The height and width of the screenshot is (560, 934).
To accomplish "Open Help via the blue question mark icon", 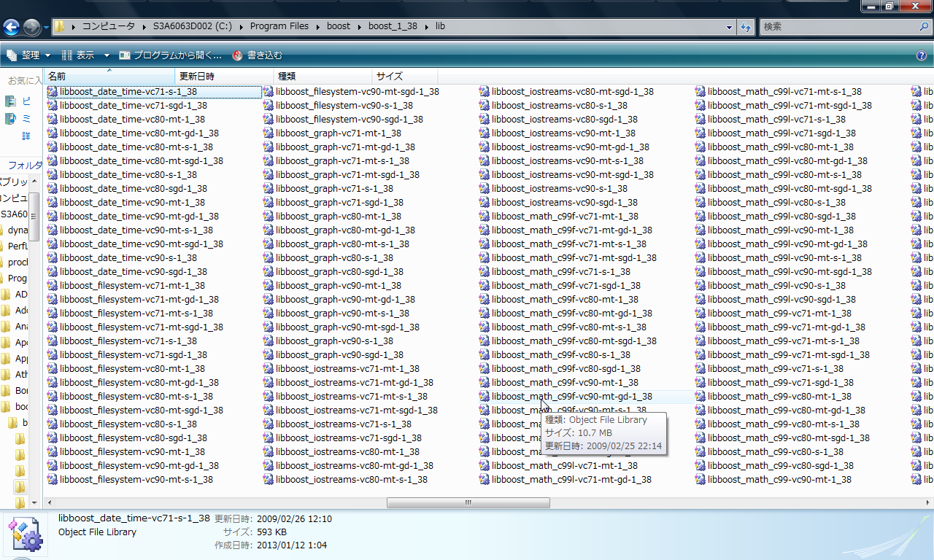I will pyautogui.click(x=922, y=55).
